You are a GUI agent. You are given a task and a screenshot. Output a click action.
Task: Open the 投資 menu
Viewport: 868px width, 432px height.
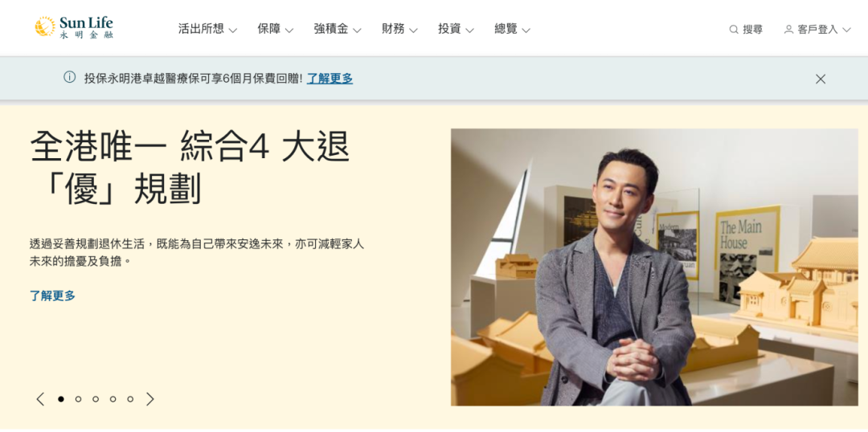(456, 30)
